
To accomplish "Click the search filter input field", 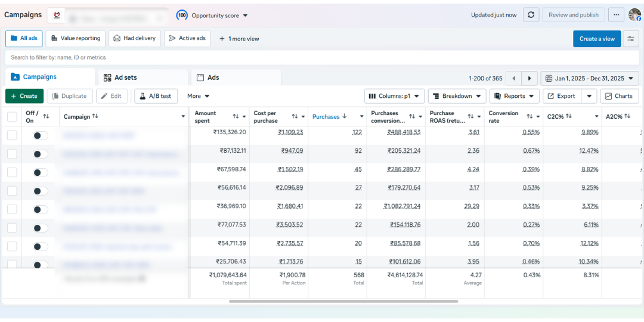I will click(x=239, y=57).
